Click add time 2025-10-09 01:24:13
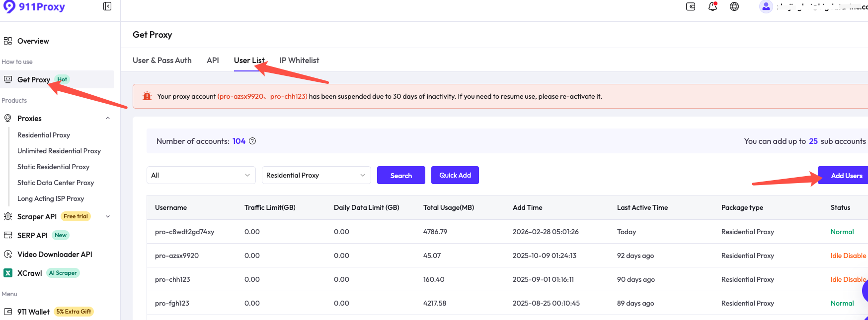This screenshot has height=320, width=868. tap(545, 256)
